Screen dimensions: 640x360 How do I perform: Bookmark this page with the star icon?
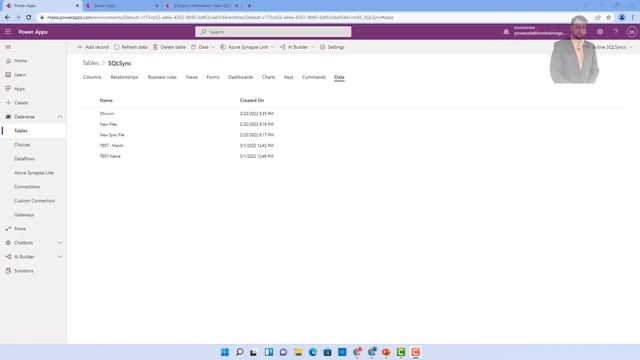(x=608, y=18)
